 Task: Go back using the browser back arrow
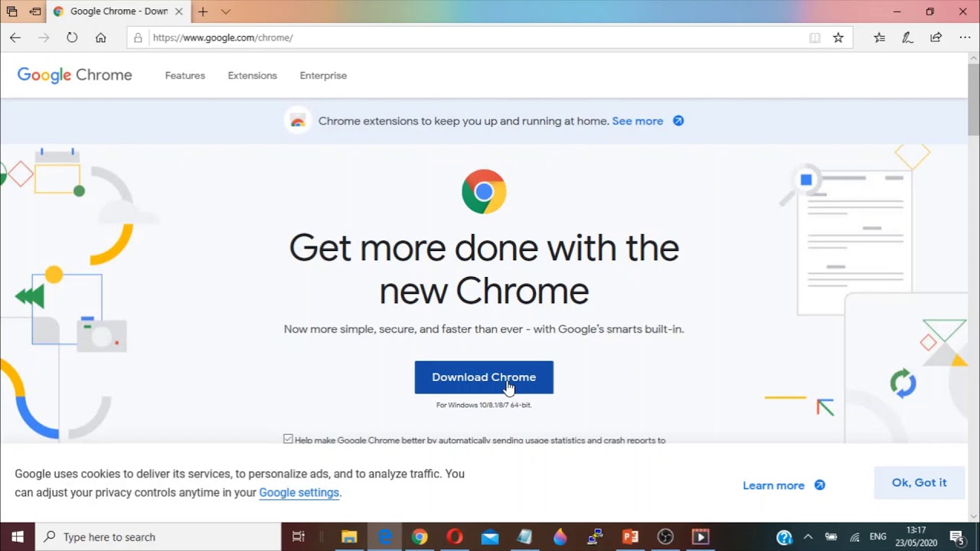tap(15, 37)
